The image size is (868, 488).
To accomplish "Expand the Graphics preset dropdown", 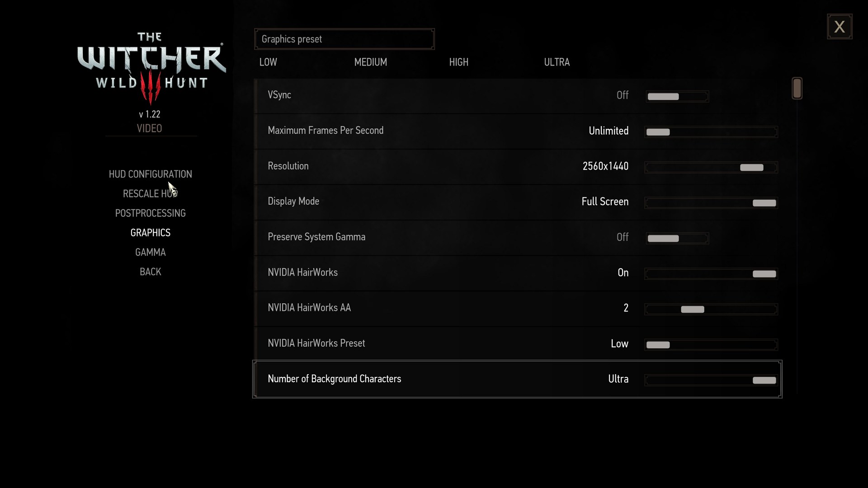I will coord(344,39).
